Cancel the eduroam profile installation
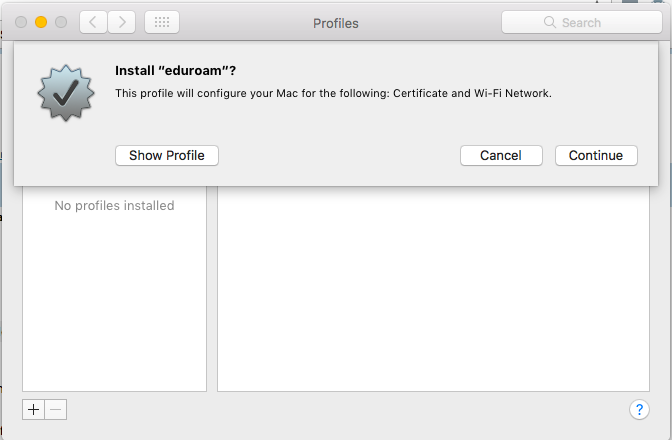Image resolution: width=672 pixels, height=440 pixels. 501,155
